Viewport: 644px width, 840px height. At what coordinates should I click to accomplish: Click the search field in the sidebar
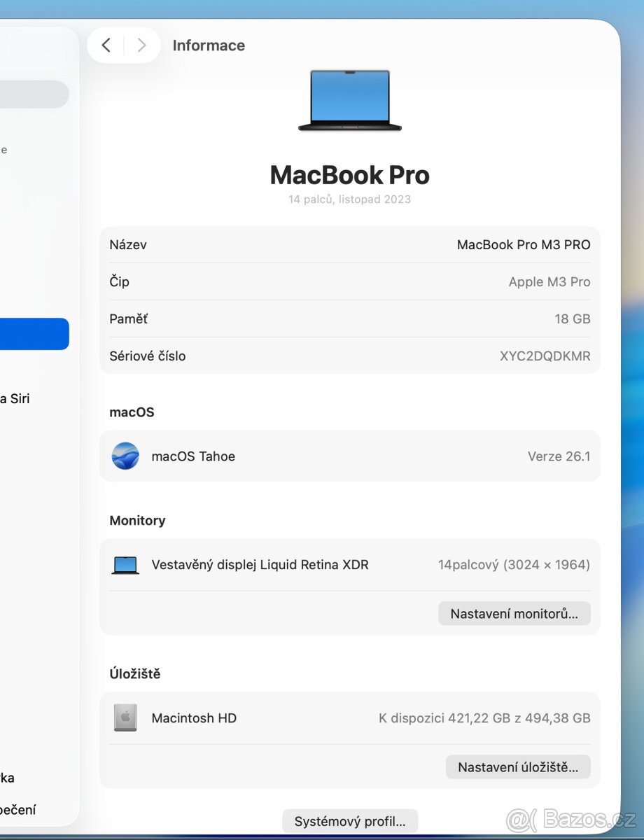coord(31,94)
